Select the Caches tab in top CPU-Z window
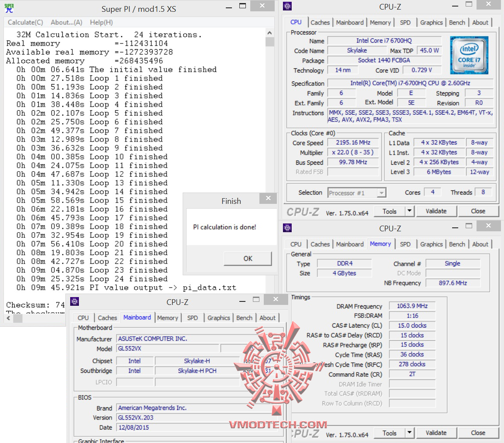Screen dimensions: 504x443 coord(320,23)
